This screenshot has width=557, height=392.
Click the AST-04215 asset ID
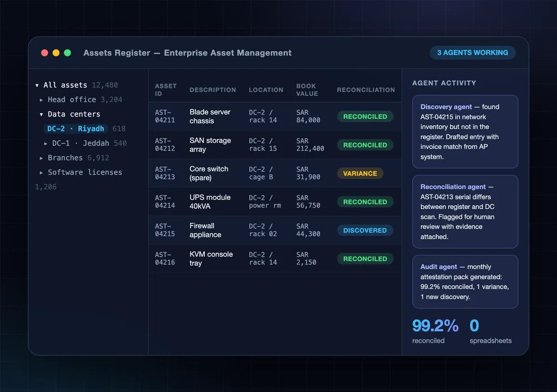click(x=165, y=230)
